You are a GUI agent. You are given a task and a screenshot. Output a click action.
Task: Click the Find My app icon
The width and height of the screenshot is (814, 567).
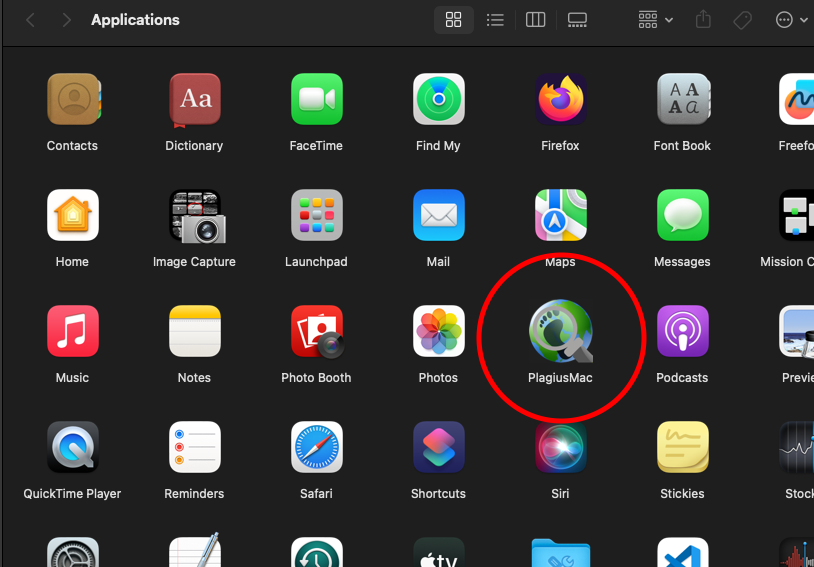tap(438, 100)
